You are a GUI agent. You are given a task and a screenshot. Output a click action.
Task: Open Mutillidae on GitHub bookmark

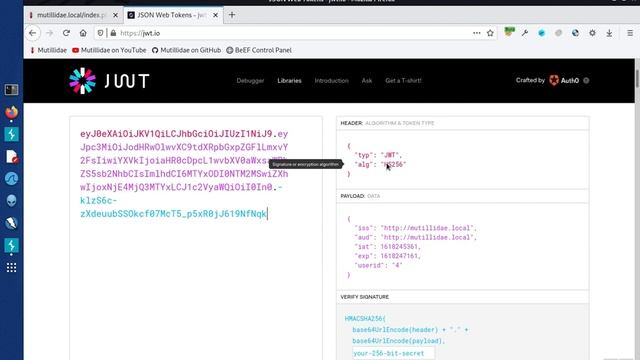point(186,50)
